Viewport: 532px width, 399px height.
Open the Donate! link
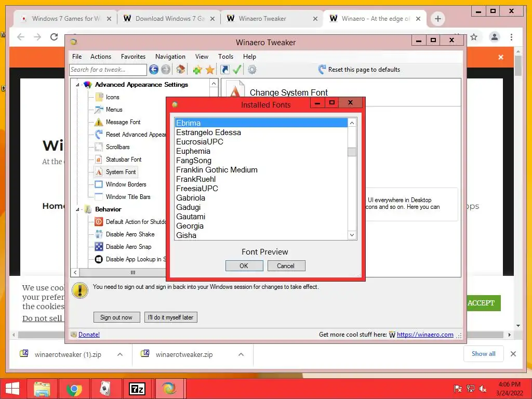click(x=89, y=335)
